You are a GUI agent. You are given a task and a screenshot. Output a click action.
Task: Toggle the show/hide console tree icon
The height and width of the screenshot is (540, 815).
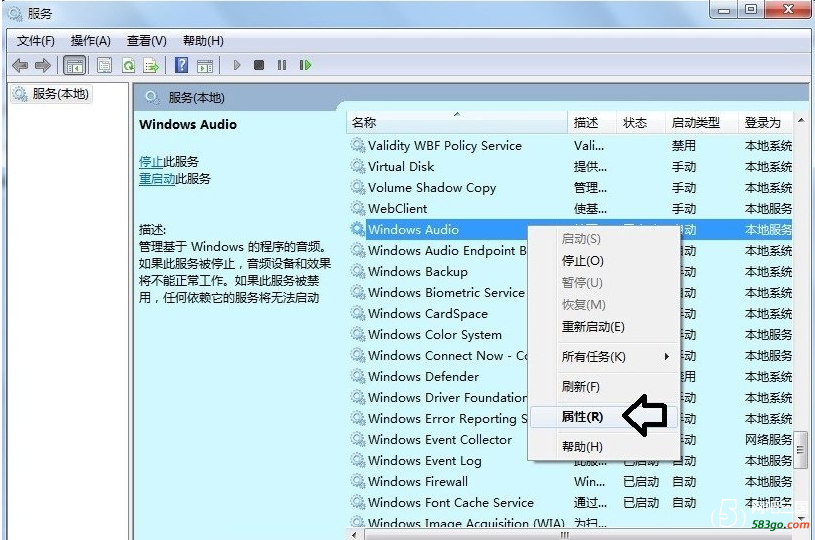[74, 65]
